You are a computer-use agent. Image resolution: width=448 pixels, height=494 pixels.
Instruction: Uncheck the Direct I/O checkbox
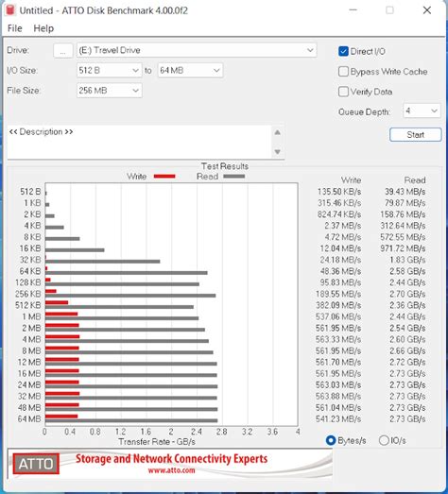pyautogui.click(x=343, y=51)
